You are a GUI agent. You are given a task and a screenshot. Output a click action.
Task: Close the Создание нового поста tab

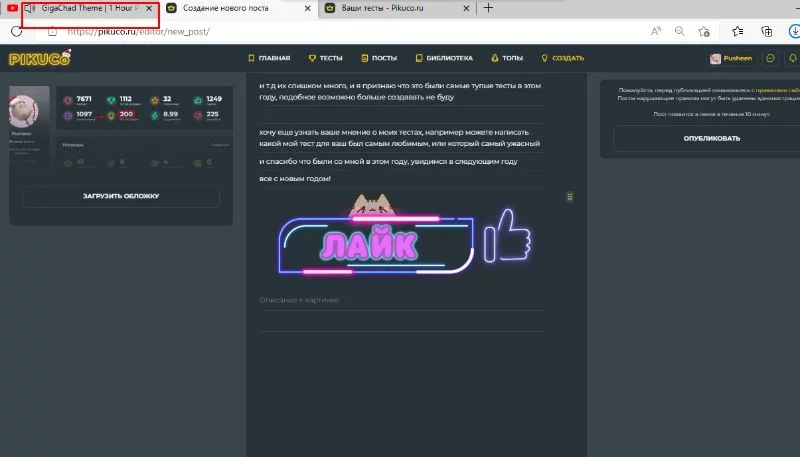click(308, 9)
